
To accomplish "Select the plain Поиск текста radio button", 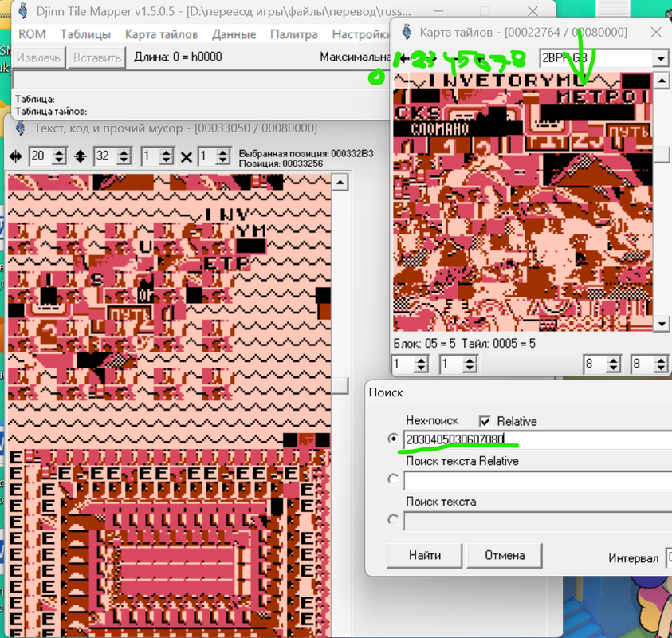I will tap(393, 520).
